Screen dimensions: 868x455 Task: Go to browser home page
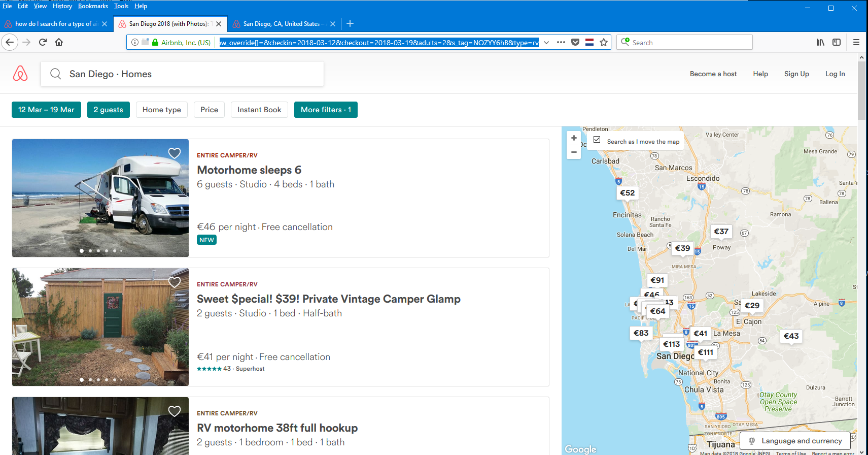[59, 42]
